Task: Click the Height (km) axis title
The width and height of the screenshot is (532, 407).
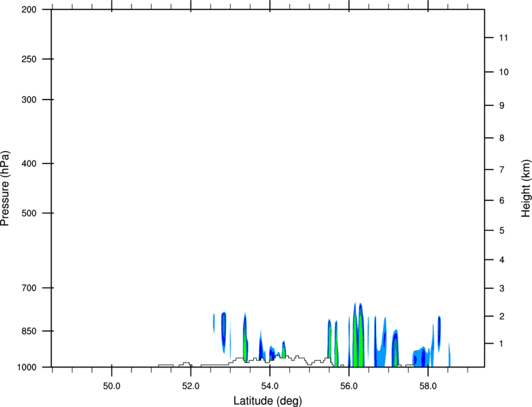Action: point(526,188)
